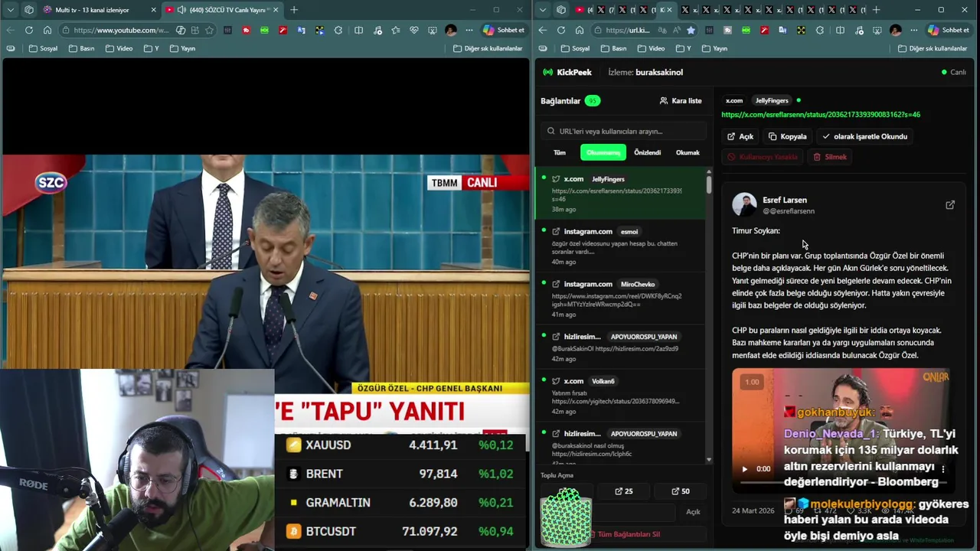980x551 pixels.
Task: Select the Tüm filter tab
Action: [x=560, y=152]
